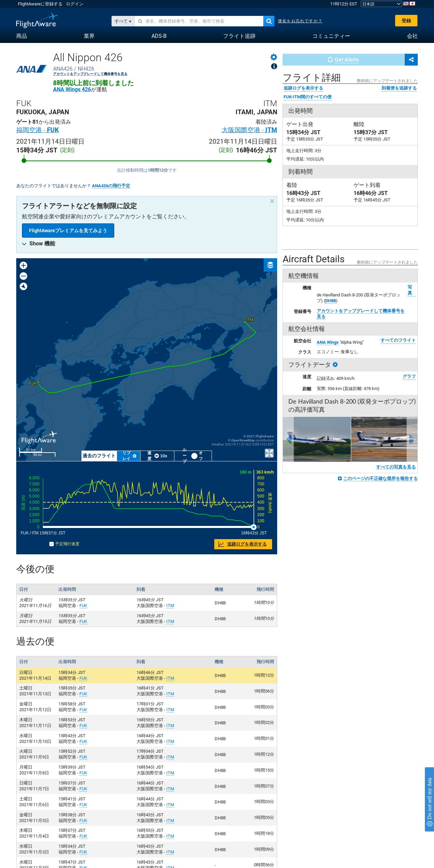The height and width of the screenshot is (868, 434).
Task: Click the Get Alerts button
Action: point(343,60)
